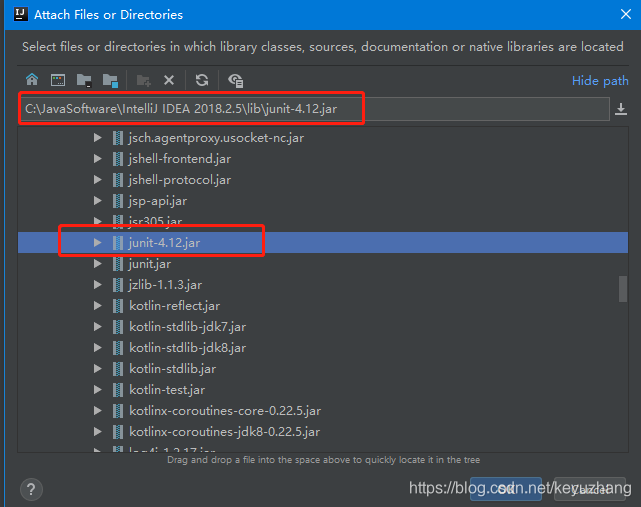
Task: Expand the jsp-api.jar node
Action: pyautogui.click(x=97, y=201)
